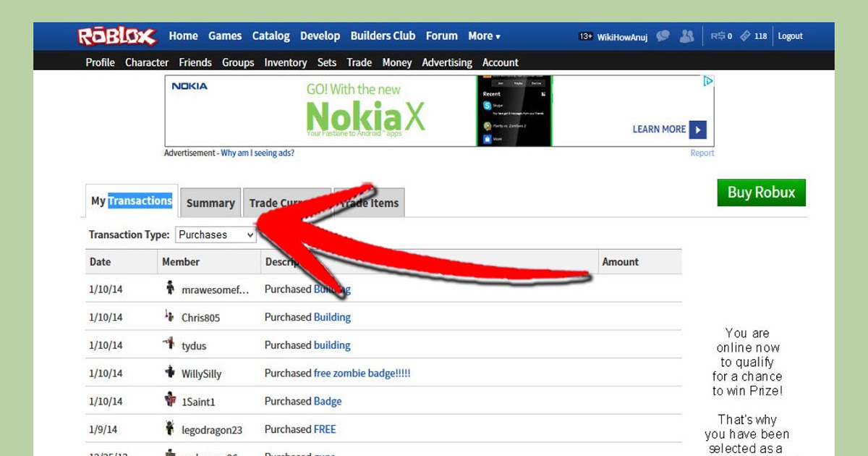Viewport: 868px width, 456px height.
Task: Click tydus avatar icon
Action: click(x=170, y=345)
